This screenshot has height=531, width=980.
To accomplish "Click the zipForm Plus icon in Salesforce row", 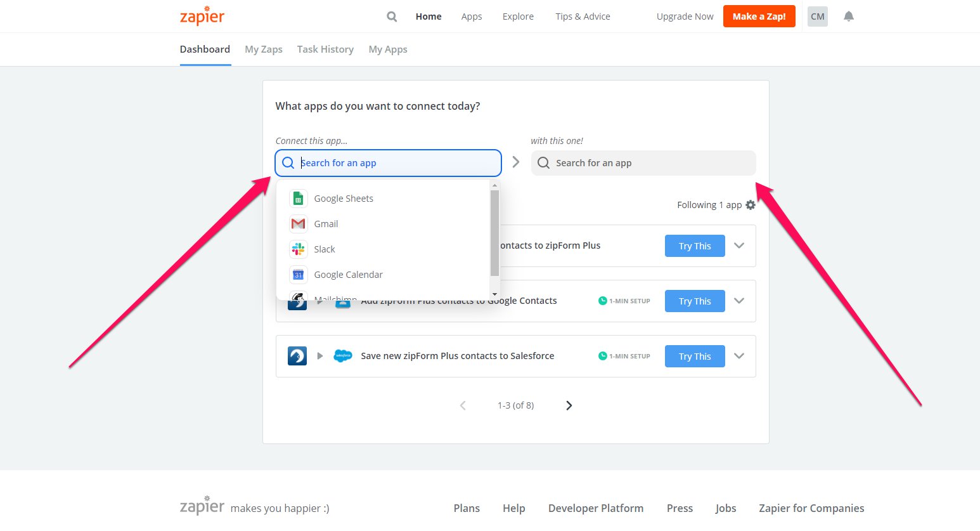I will (297, 356).
